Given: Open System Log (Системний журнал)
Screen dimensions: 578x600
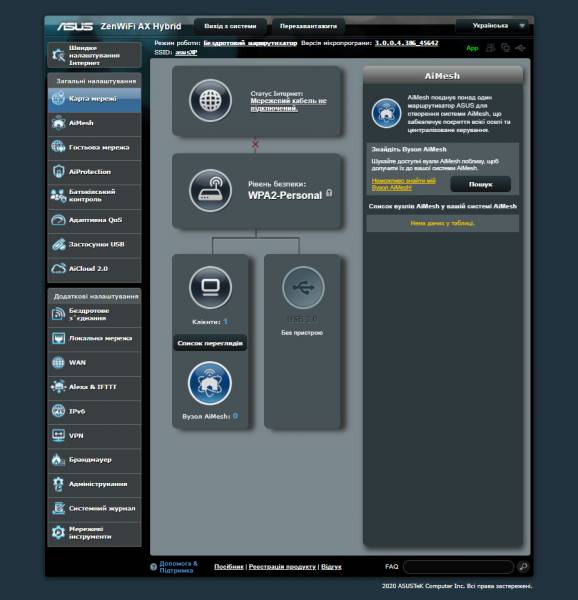Looking at the screenshot, I should [x=94, y=509].
